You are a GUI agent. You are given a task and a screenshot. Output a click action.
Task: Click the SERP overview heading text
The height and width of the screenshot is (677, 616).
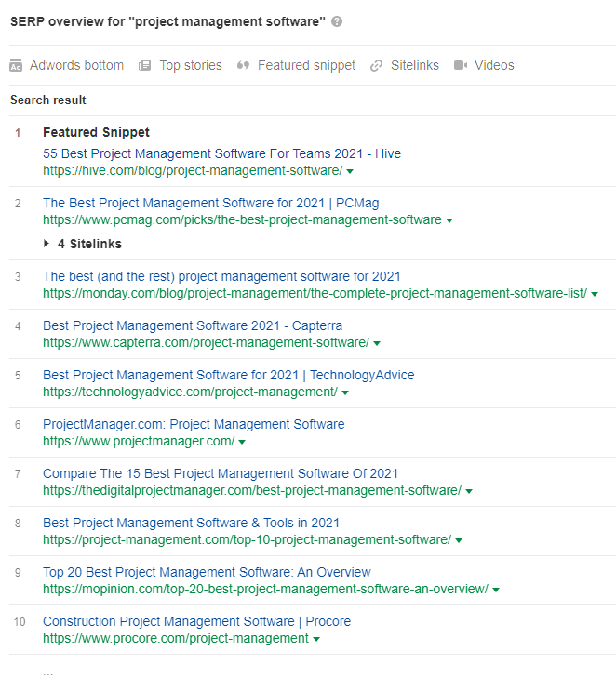click(x=167, y=21)
